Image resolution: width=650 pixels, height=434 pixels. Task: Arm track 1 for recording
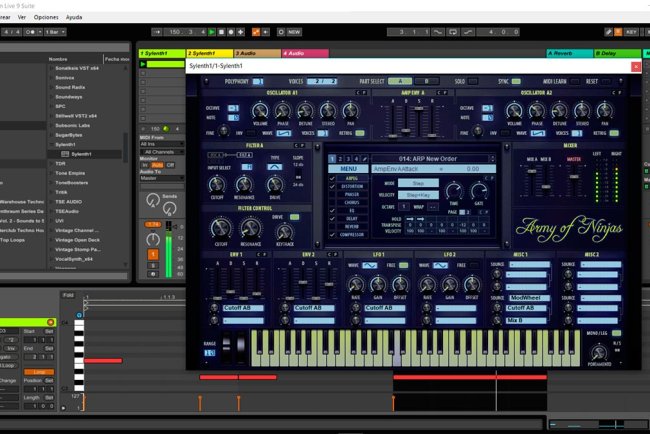(x=153, y=274)
